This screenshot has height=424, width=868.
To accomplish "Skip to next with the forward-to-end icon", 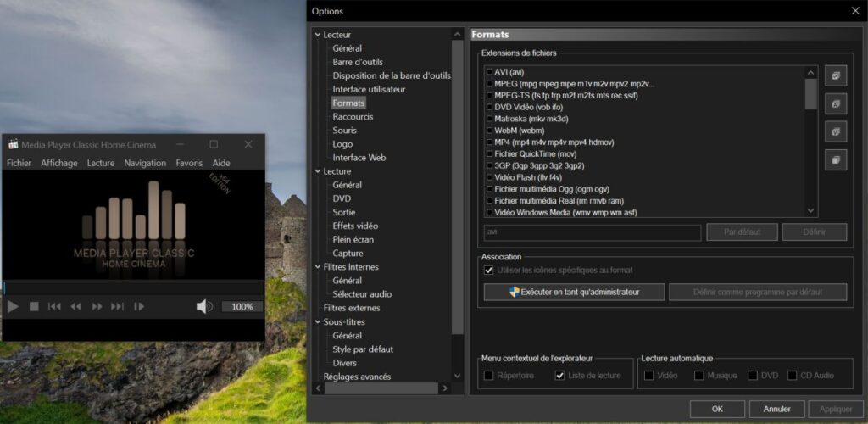I will coord(117,307).
